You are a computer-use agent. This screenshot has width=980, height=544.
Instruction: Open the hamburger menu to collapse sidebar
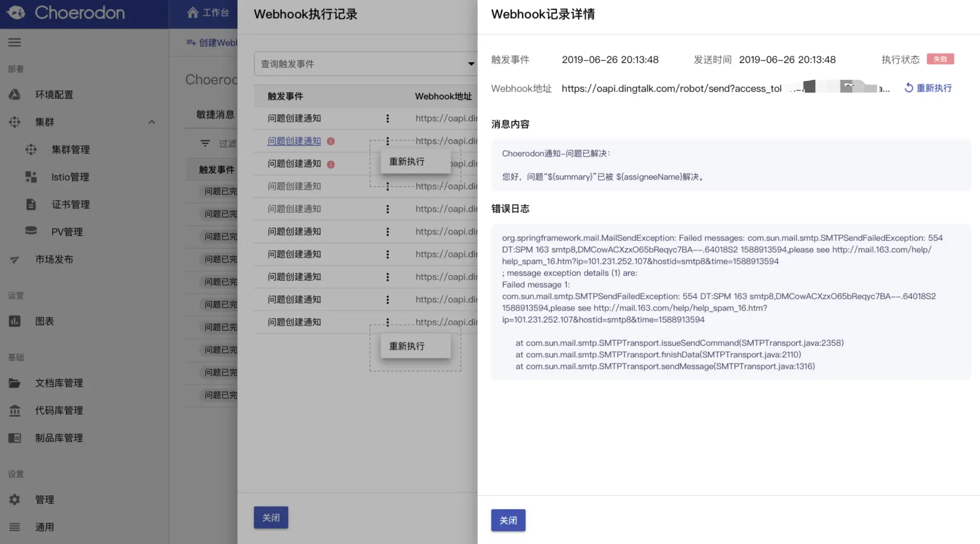[x=14, y=42]
